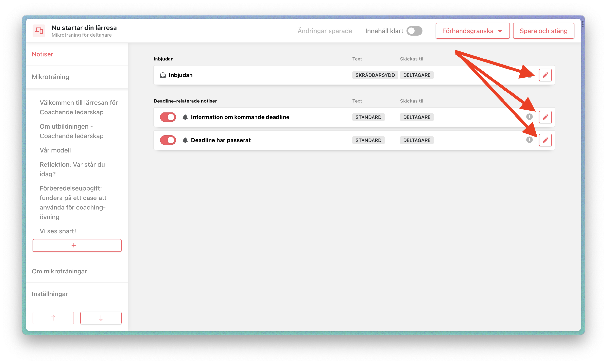Add new page with plus button
607x364 pixels.
tap(77, 245)
